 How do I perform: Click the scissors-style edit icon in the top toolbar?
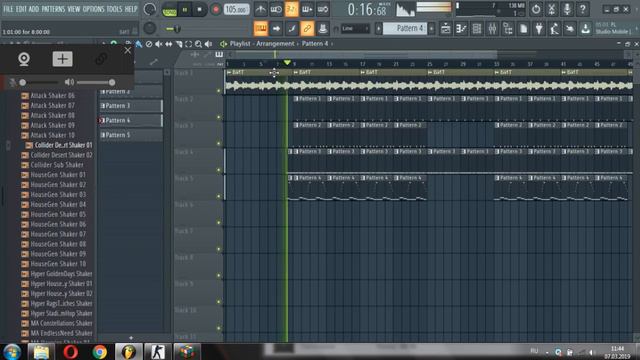(551, 9)
